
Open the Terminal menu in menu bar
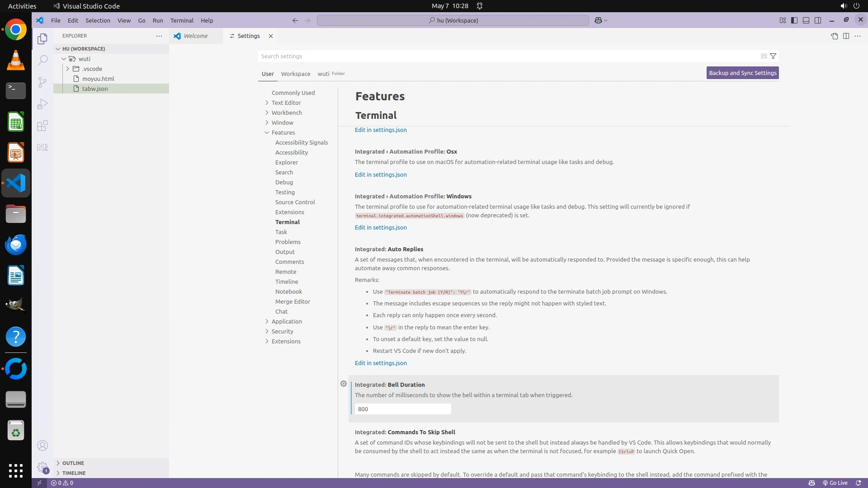point(182,20)
